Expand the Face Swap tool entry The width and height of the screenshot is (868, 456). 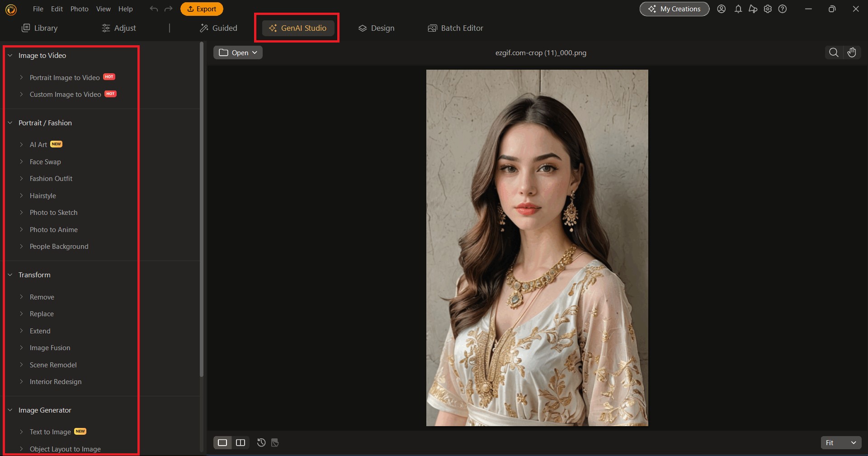click(x=45, y=161)
